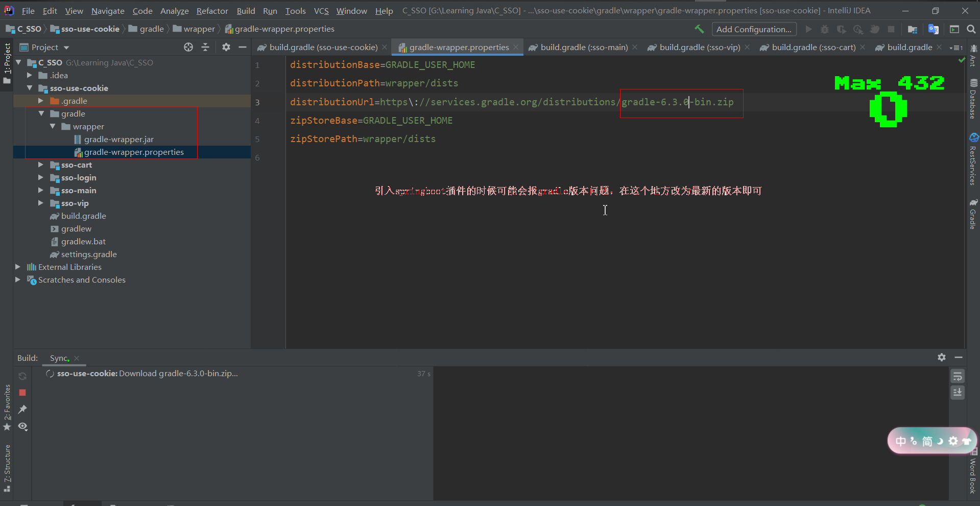Toggle soft-wrap in build output

tap(958, 377)
